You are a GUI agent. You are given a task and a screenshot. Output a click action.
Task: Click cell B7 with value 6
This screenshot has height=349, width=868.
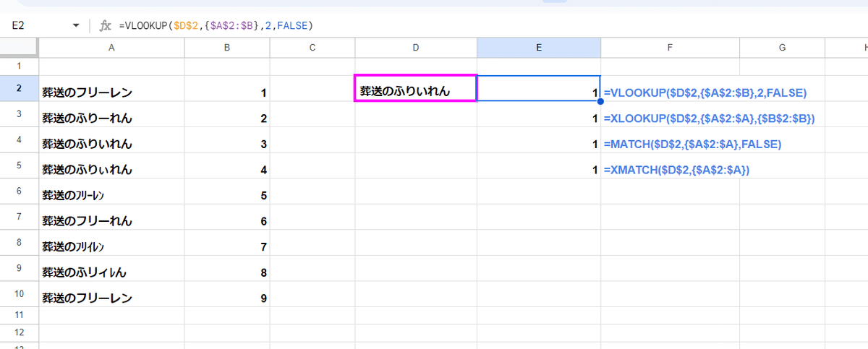(227, 217)
